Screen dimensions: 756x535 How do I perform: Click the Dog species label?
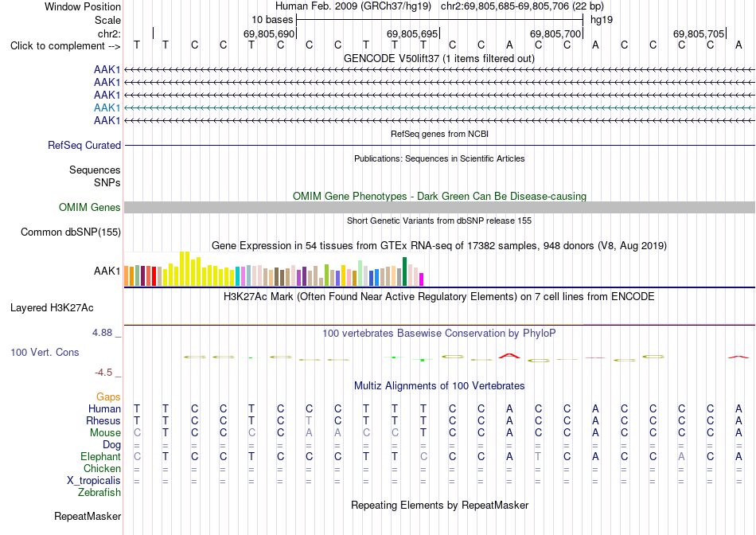coord(112,445)
